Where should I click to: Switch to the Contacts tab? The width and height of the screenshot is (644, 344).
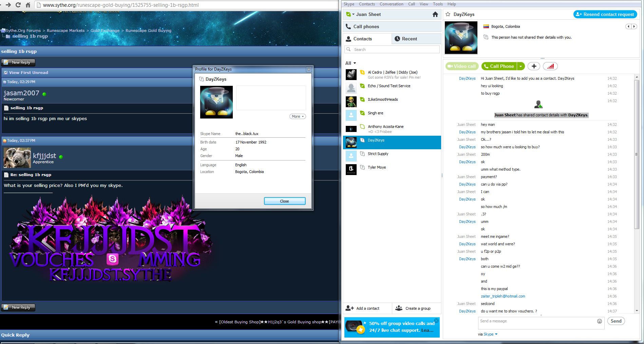pyautogui.click(x=367, y=39)
